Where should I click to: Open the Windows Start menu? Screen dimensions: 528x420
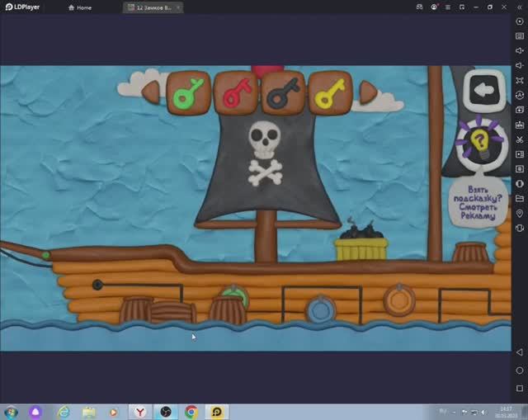point(11,413)
